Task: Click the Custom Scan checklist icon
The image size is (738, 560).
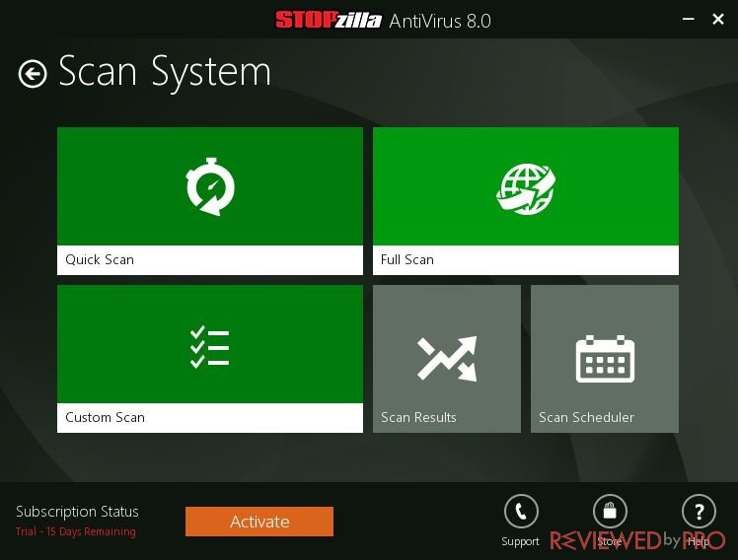Action: 210,346
